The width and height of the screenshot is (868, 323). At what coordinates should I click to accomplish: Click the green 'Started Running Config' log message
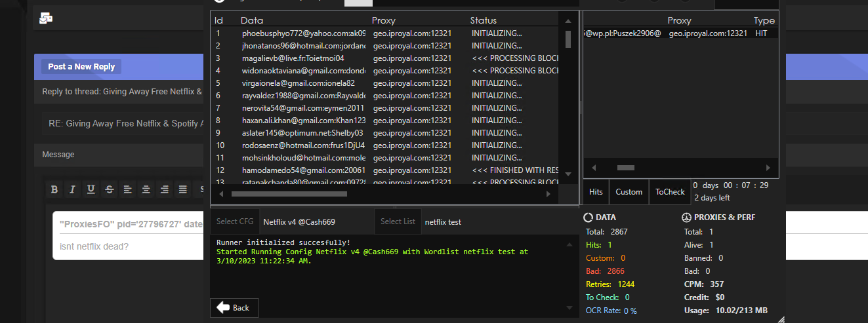click(x=372, y=256)
